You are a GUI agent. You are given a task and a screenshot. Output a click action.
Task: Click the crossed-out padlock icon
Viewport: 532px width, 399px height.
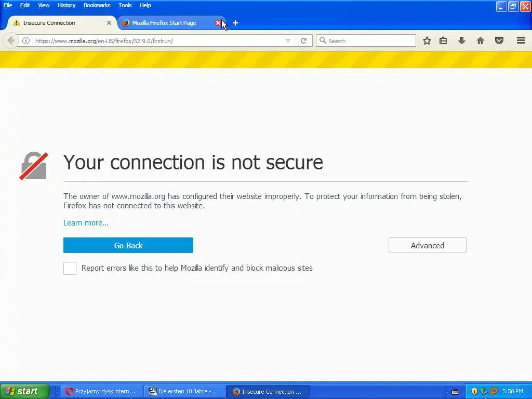click(34, 166)
